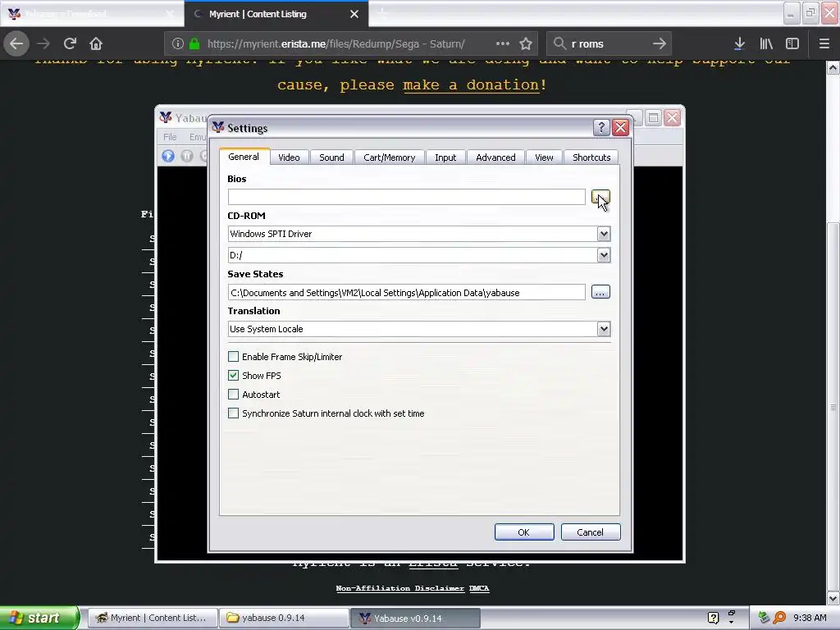The width and height of the screenshot is (840, 630).
Task: Open the File menu in Yabause window
Action: (170, 137)
